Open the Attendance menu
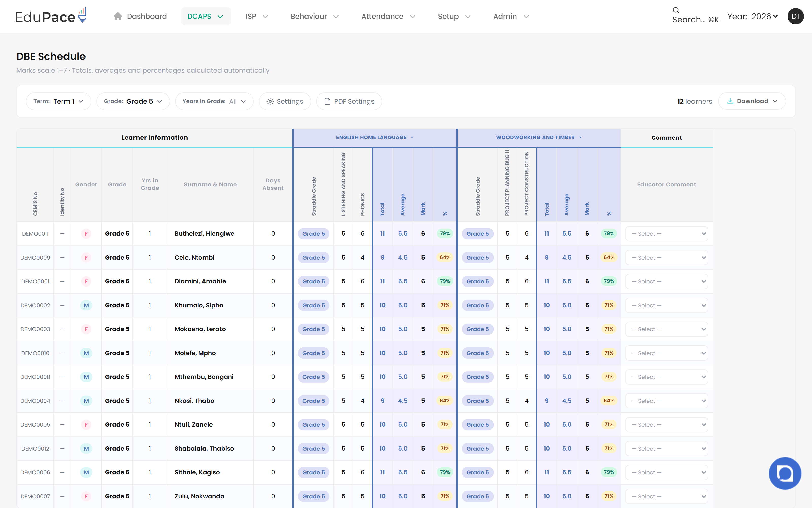This screenshot has width=812, height=508. [x=388, y=16]
